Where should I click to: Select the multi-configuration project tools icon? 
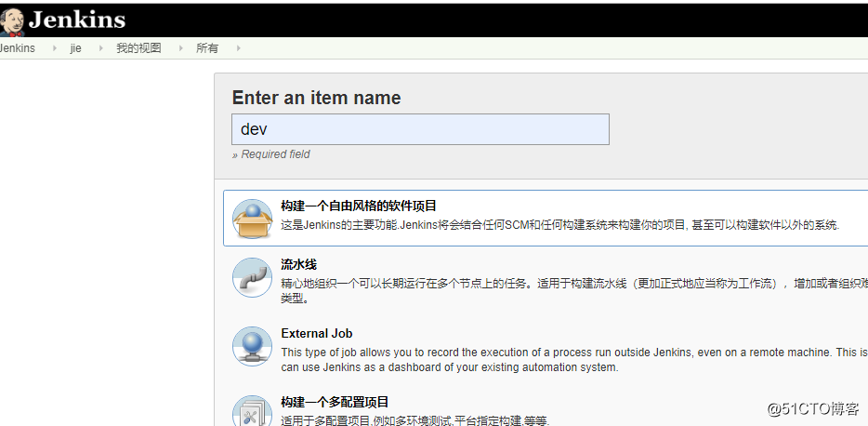coord(252,412)
